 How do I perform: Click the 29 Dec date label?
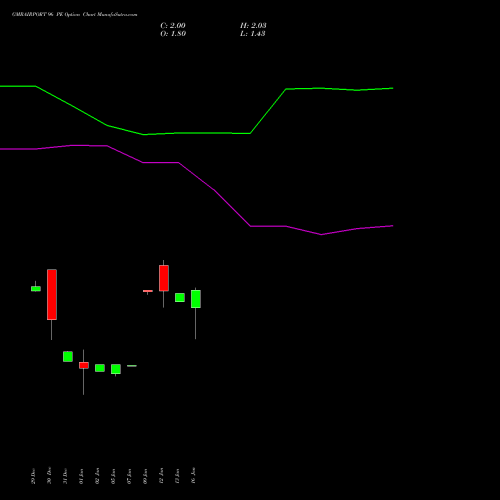33,476
